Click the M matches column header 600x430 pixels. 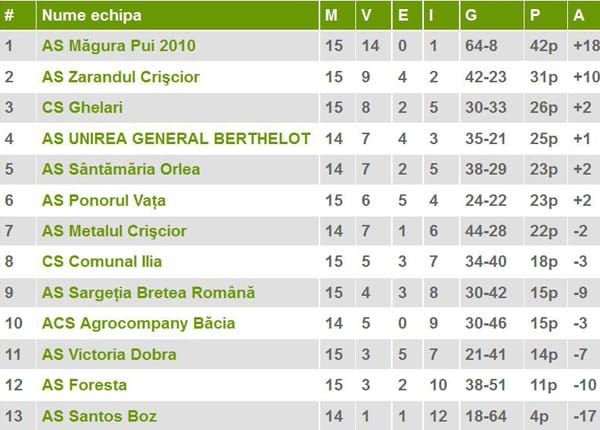(x=332, y=15)
